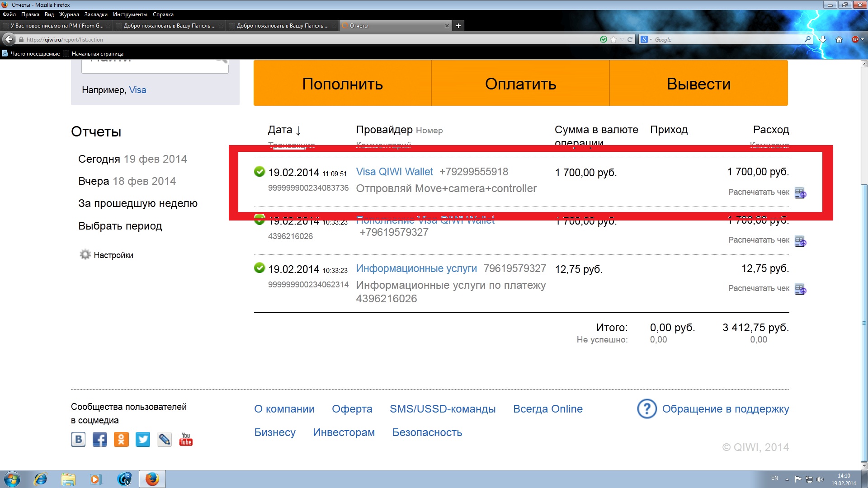Click the Пополнить orange button
The height and width of the screenshot is (488, 868).
point(342,83)
